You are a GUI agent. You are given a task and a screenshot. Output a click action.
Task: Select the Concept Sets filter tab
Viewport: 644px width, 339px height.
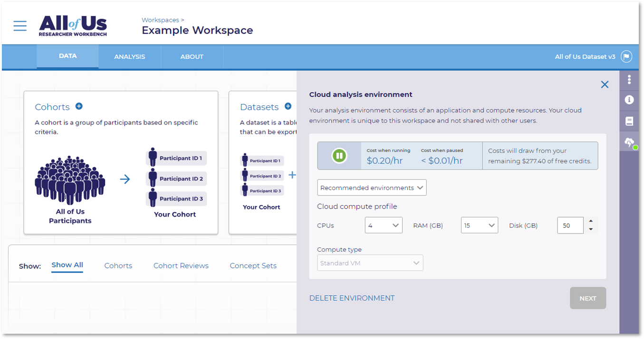tap(253, 266)
